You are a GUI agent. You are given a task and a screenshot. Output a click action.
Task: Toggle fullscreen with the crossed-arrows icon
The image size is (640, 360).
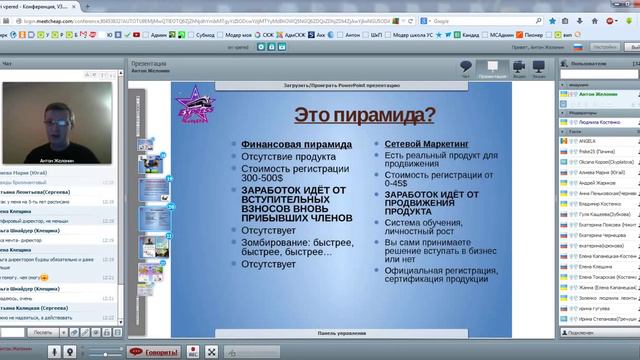[x=211, y=351]
